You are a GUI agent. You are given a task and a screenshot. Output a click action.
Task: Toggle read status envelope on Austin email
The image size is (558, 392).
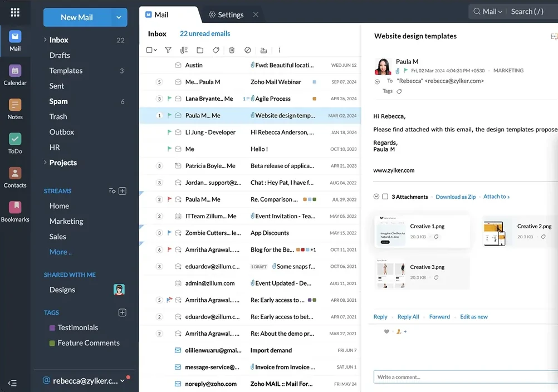pos(178,65)
